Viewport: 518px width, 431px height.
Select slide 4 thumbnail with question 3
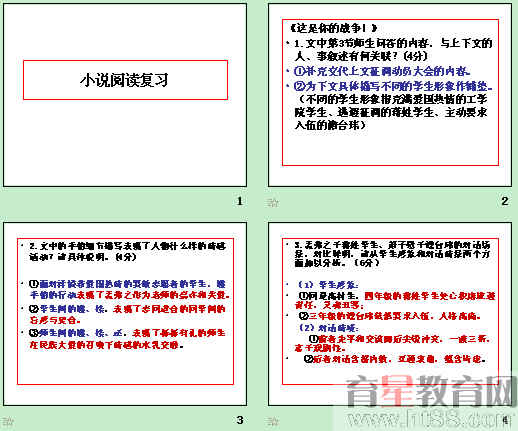pyautogui.click(x=390, y=314)
